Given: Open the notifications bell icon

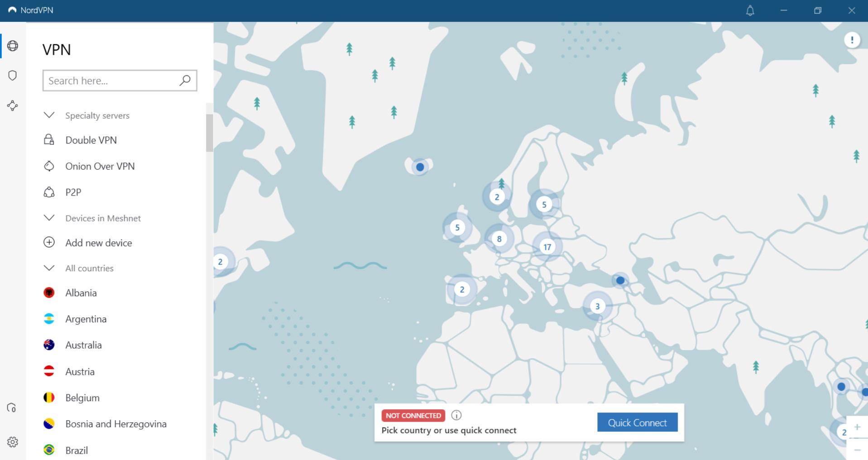Looking at the screenshot, I should point(750,10).
